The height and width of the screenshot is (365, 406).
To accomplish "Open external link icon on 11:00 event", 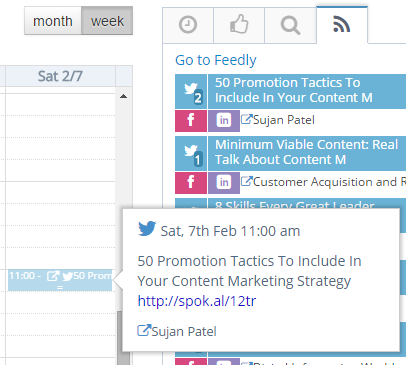I will (x=53, y=276).
